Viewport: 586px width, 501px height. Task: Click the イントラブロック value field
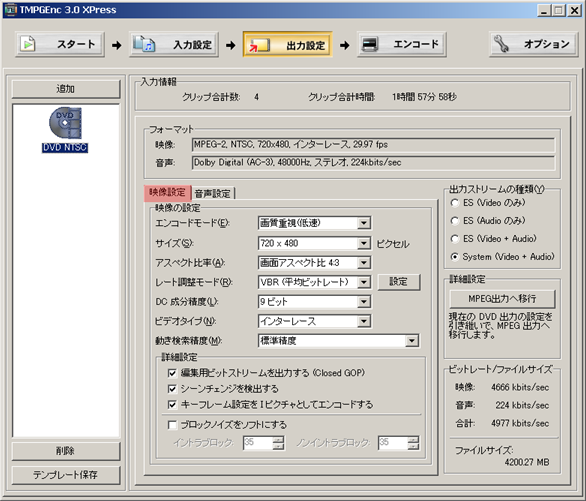(258, 443)
